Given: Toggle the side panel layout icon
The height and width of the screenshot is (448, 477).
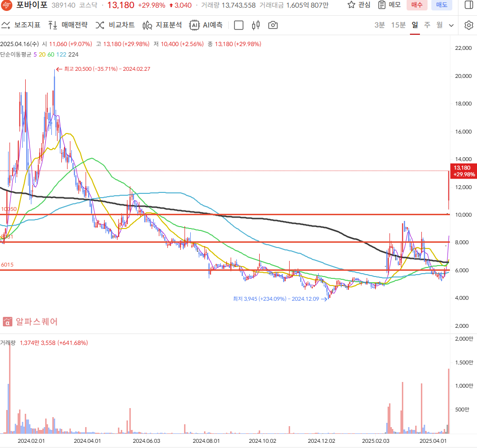Looking at the screenshot, I should pyautogui.click(x=469, y=5).
